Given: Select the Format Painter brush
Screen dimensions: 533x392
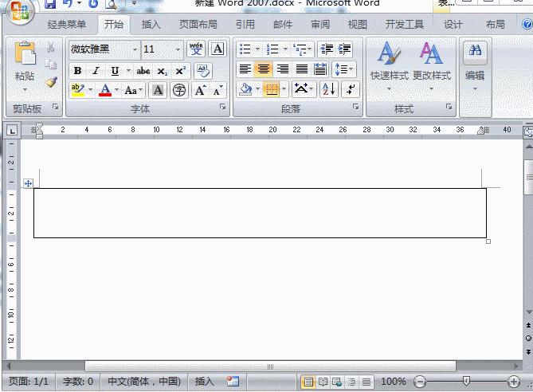Looking at the screenshot, I should pyautogui.click(x=51, y=80).
